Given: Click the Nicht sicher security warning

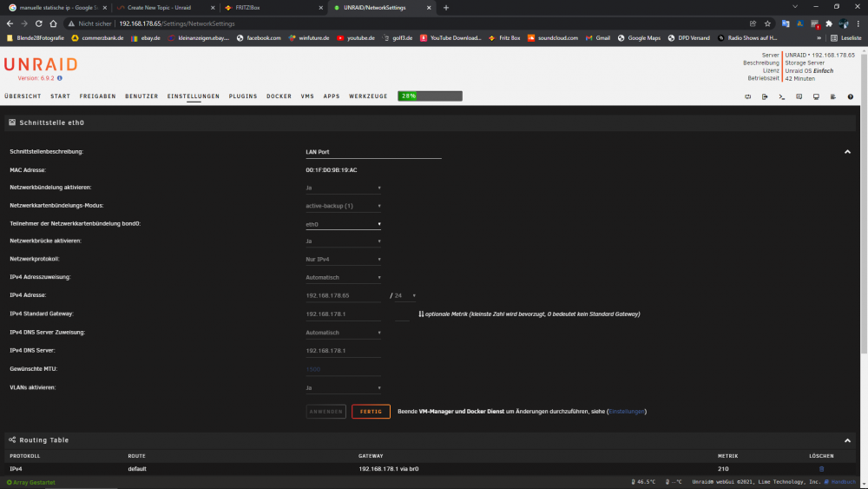Looking at the screenshot, I should (x=89, y=23).
